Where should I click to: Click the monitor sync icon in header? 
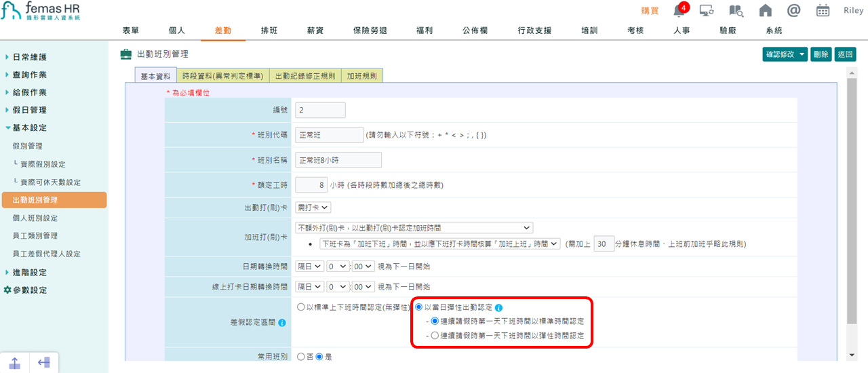707,11
